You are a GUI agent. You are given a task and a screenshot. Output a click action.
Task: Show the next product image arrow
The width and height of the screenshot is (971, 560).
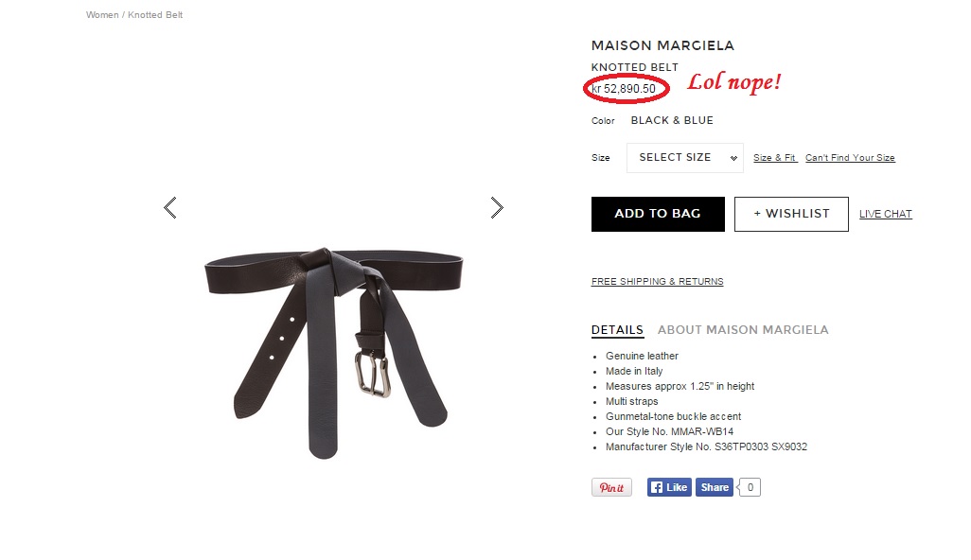point(497,208)
